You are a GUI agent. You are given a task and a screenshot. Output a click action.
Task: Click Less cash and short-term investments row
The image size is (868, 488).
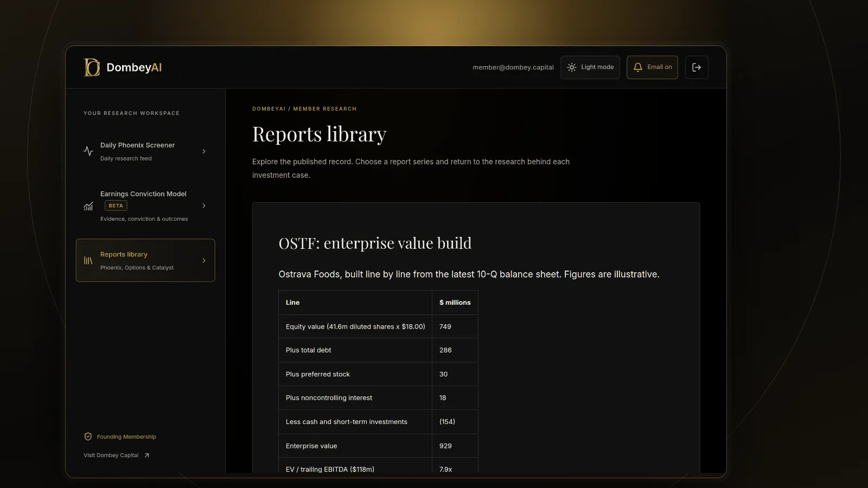378,422
